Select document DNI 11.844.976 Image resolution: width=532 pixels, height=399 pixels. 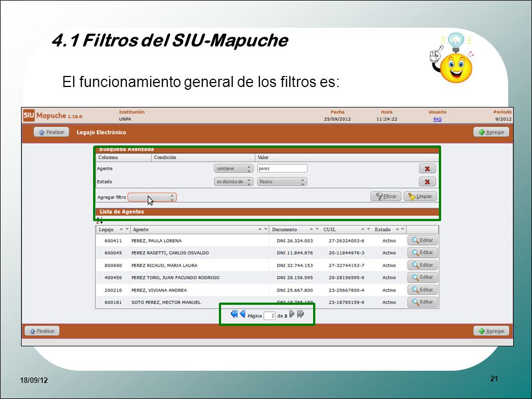point(295,253)
